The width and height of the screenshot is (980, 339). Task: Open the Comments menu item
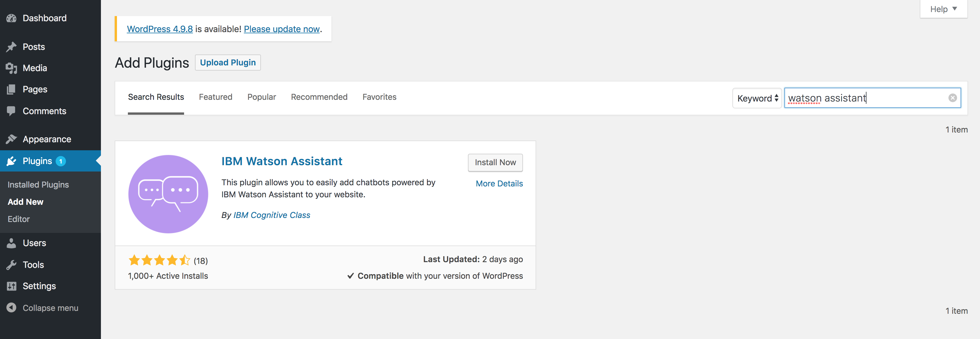point(50,111)
